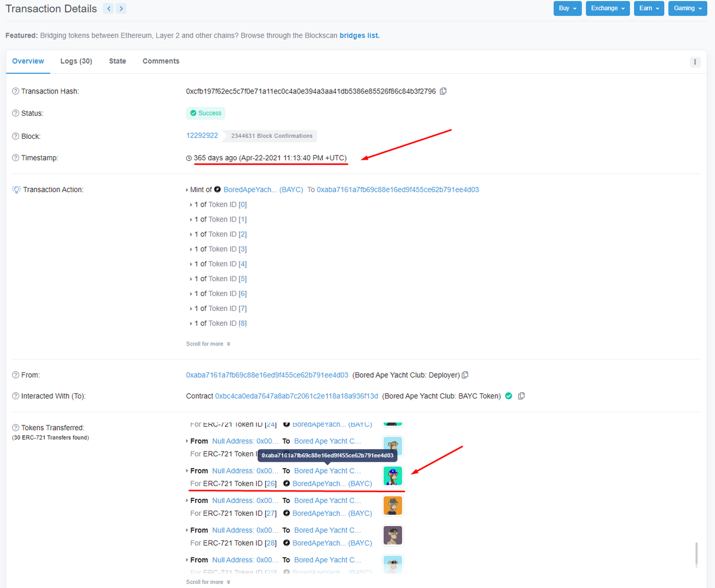This screenshot has height=588, width=715.
Task: Click help icon beside Timestamp
Action: click(x=15, y=158)
